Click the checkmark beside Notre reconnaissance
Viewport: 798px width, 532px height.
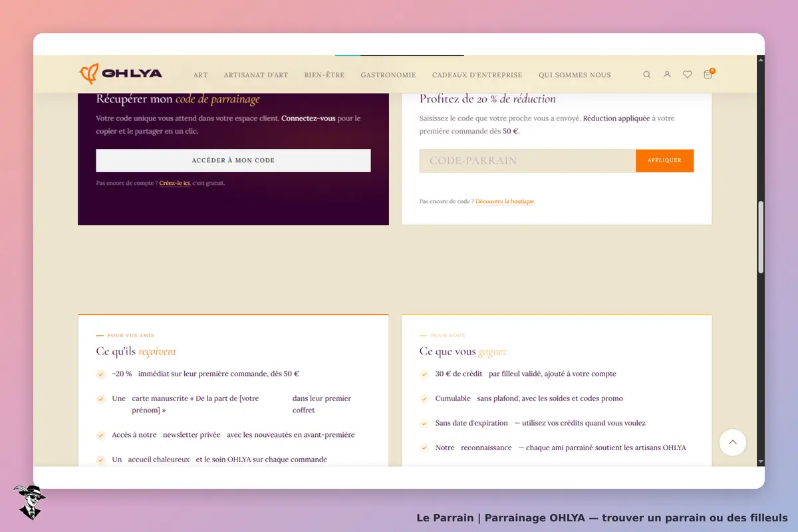pos(424,448)
